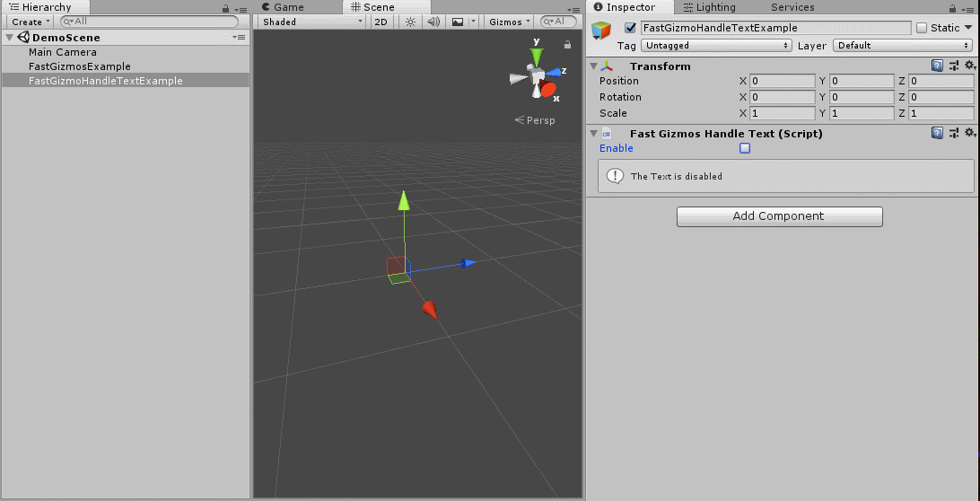The image size is (980, 501).
Task: Open the Untagged tag dropdown
Action: pyautogui.click(x=716, y=45)
